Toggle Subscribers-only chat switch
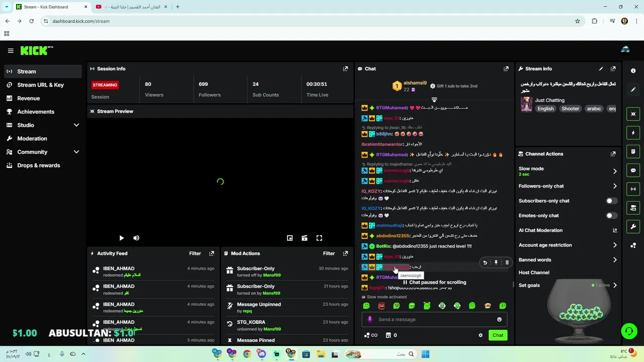Screen dimensions: 644x362 pyautogui.click(x=611, y=201)
